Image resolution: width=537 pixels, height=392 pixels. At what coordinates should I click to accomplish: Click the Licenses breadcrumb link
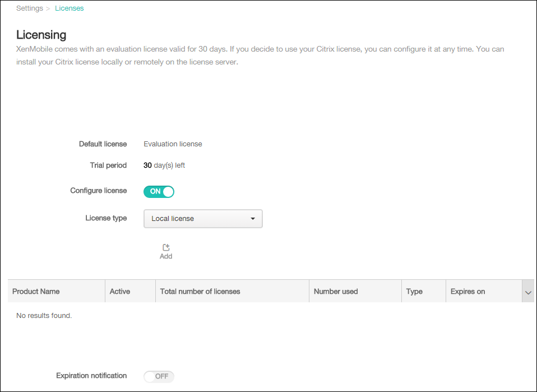[x=70, y=8]
